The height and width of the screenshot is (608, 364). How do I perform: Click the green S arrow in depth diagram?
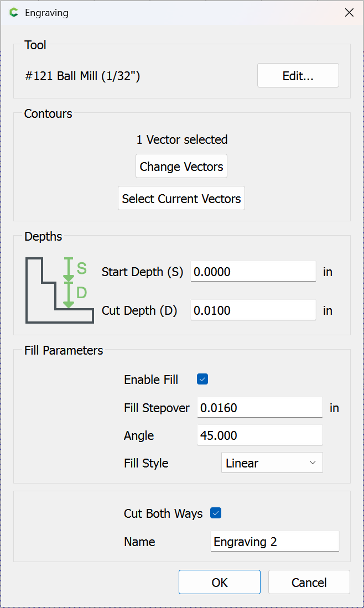[69, 269]
